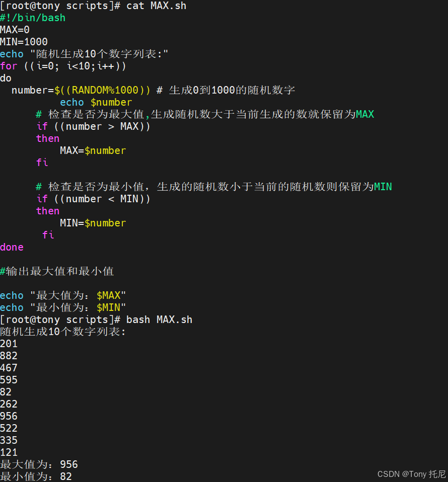Click the comment ending with 保留为MIN
The height and width of the screenshot is (482, 448).
coord(214,187)
